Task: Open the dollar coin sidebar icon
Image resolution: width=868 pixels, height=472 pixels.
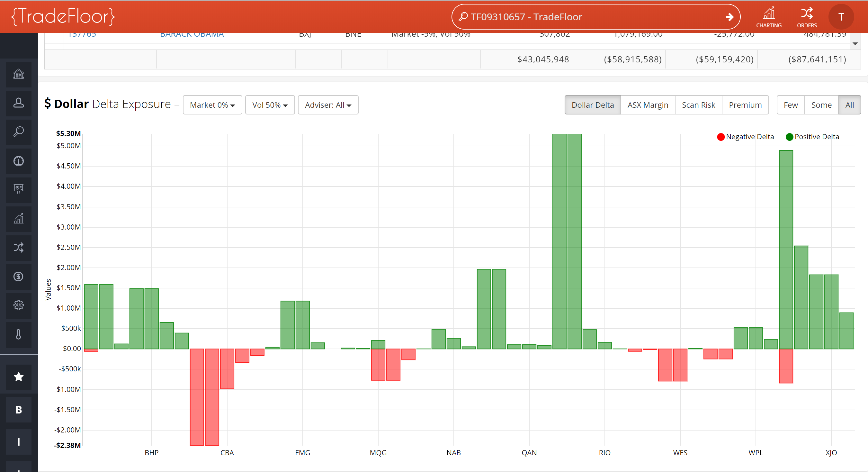Action: pos(19,277)
